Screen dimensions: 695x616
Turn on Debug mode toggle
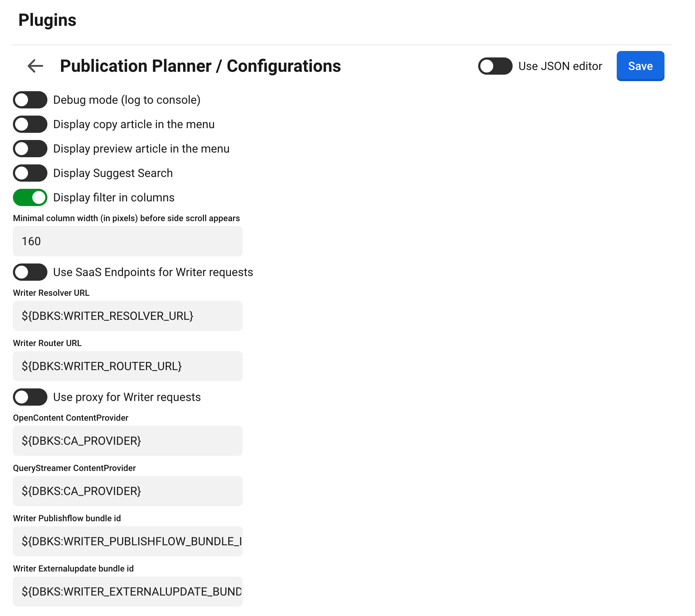[x=30, y=100]
